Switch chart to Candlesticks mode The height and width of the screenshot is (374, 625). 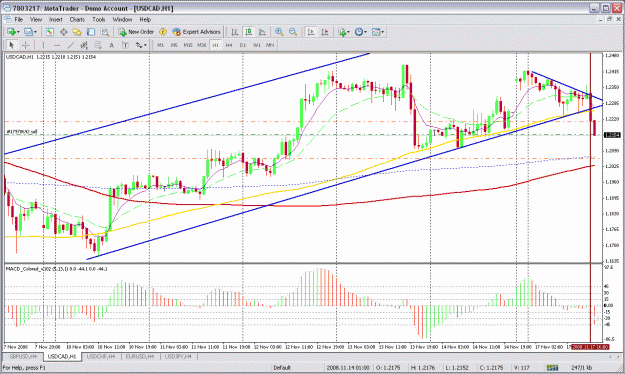[x=248, y=32]
